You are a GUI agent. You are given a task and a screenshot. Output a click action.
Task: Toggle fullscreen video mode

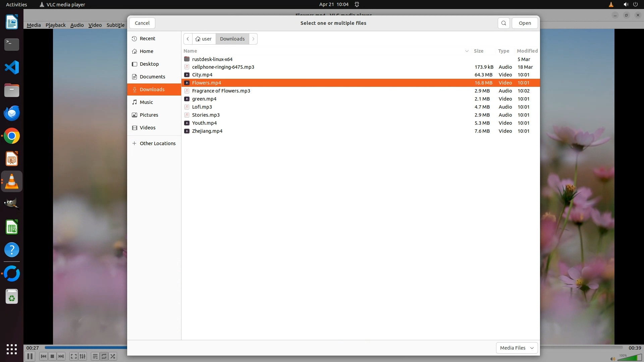coord(74,356)
